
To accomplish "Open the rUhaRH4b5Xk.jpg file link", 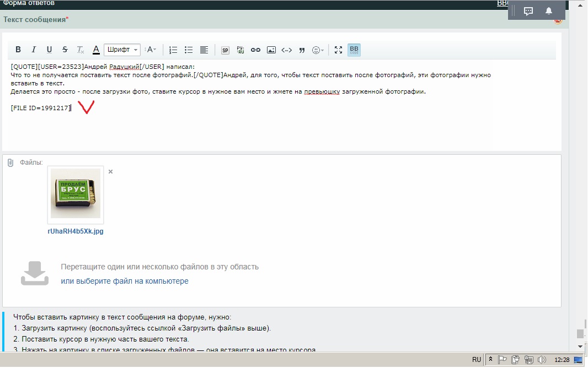I will 76,231.
